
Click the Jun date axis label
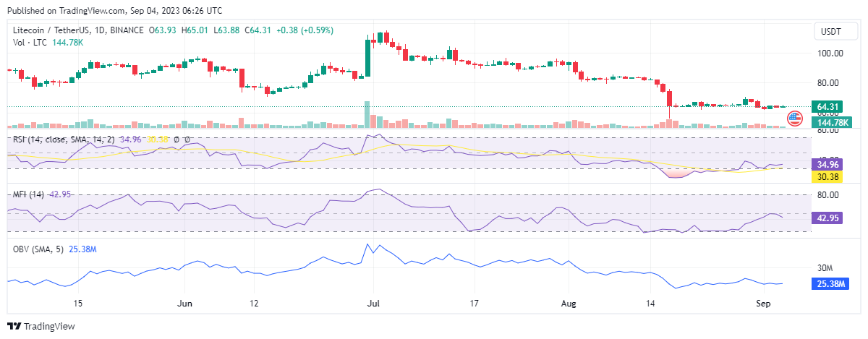(x=185, y=304)
